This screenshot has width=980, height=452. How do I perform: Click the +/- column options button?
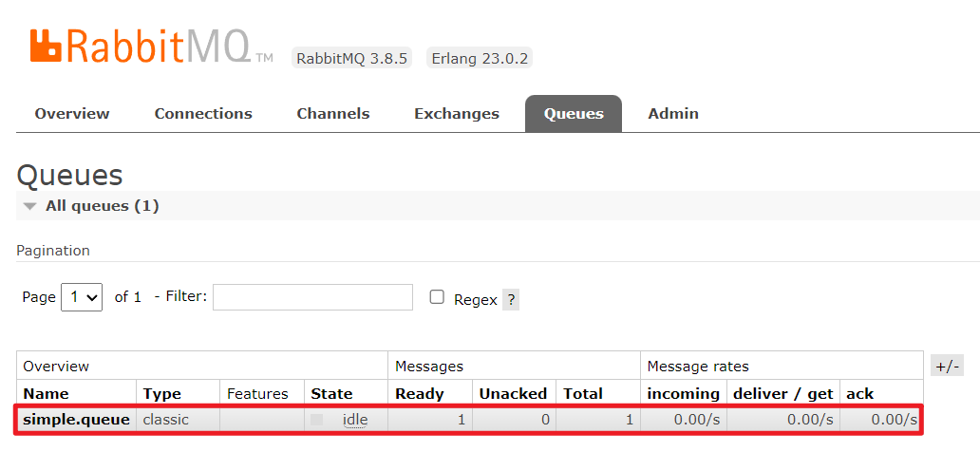coord(947,365)
